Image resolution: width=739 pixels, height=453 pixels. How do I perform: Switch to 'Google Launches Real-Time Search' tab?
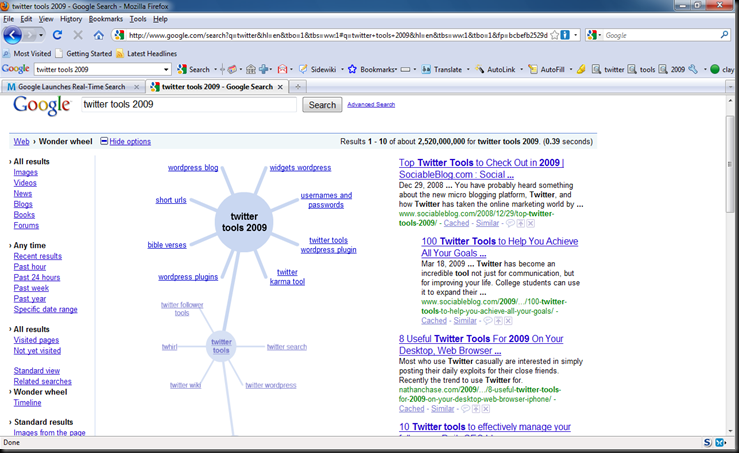(72, 87)
